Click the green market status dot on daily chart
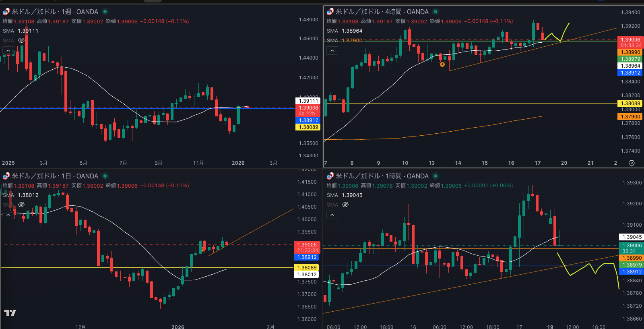Screen dimensions: 644x329 pyautogui.click(x=105, y=176)
